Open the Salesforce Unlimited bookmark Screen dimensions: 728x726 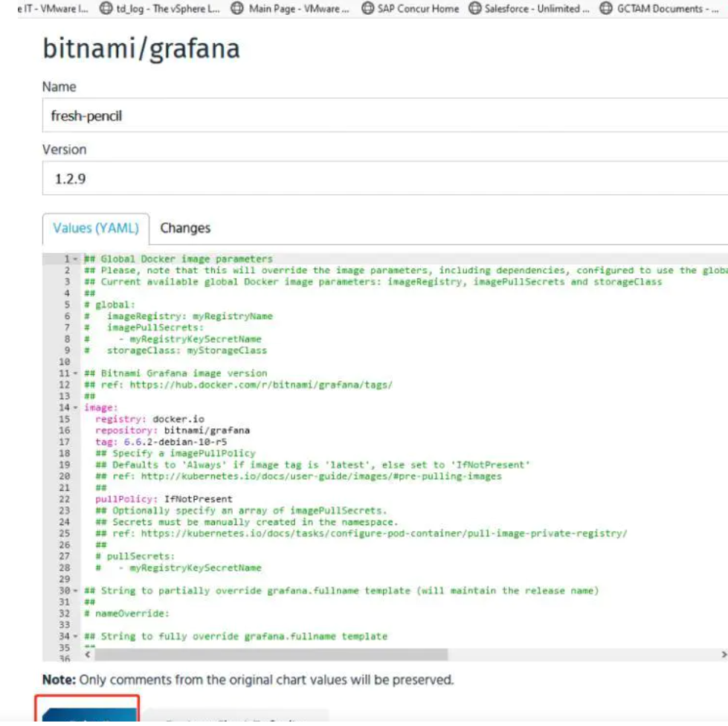(529, 8)
